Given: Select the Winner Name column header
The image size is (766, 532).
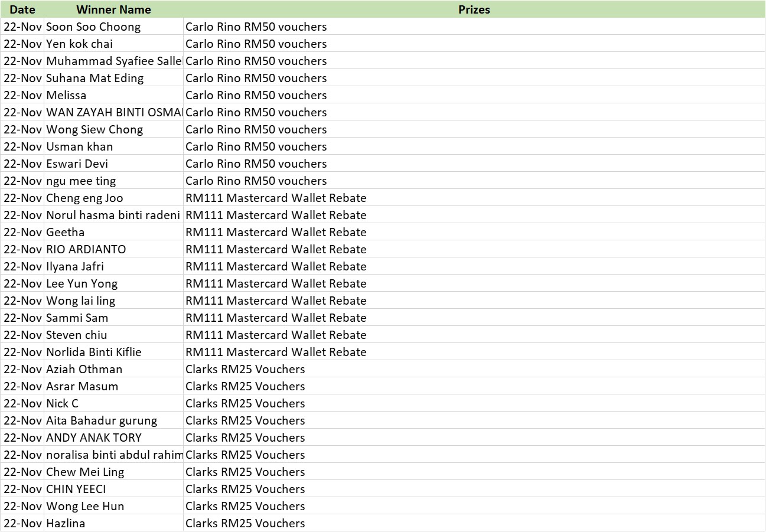Looking at the screenshot, I should click(113, 9).
